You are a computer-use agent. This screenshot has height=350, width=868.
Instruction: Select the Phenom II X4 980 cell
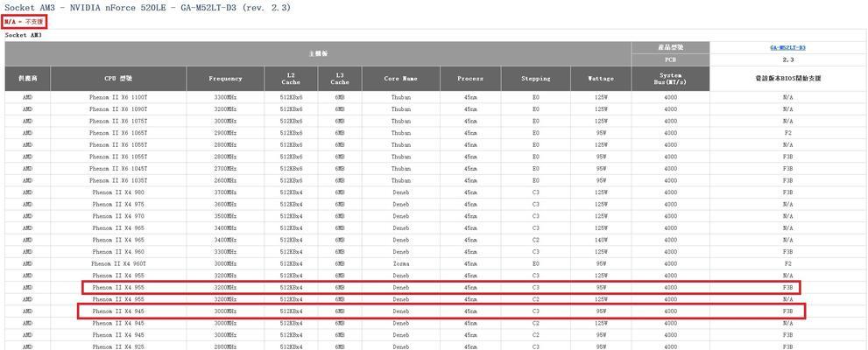pos(118,192)
